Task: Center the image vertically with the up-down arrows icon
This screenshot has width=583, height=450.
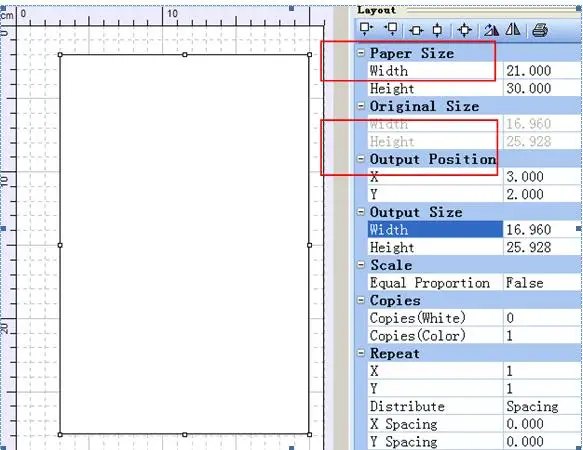Action: click(x=438, y=30)
